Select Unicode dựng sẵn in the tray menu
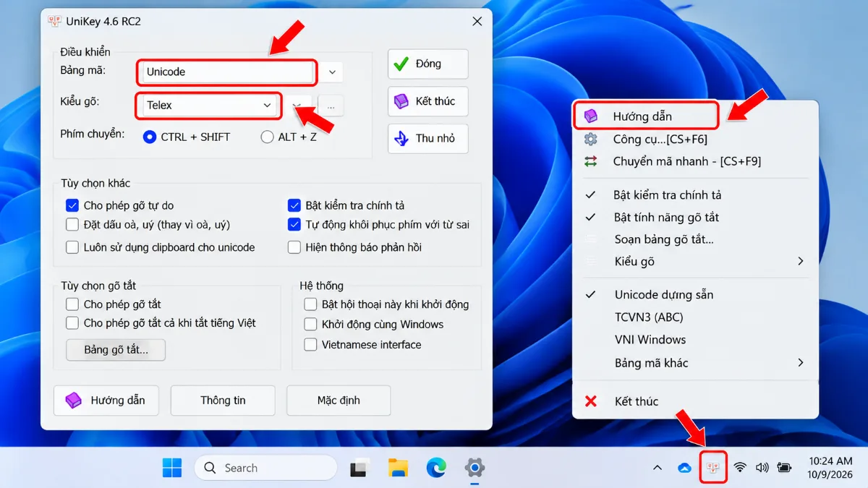This screenshot has width=868, height=488. coord(695,295)
